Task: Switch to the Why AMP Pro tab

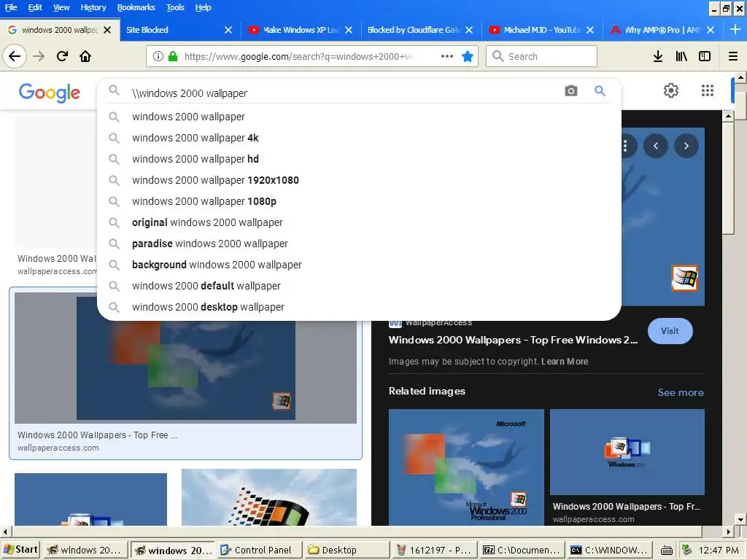Action: [662, 30]
